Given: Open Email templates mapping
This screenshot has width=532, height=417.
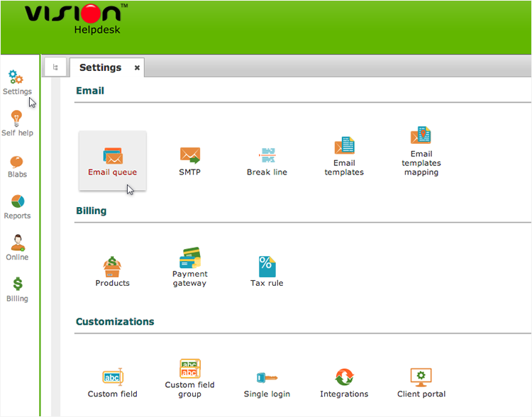Looking at the screenshot, I should [x=421, y=152].
